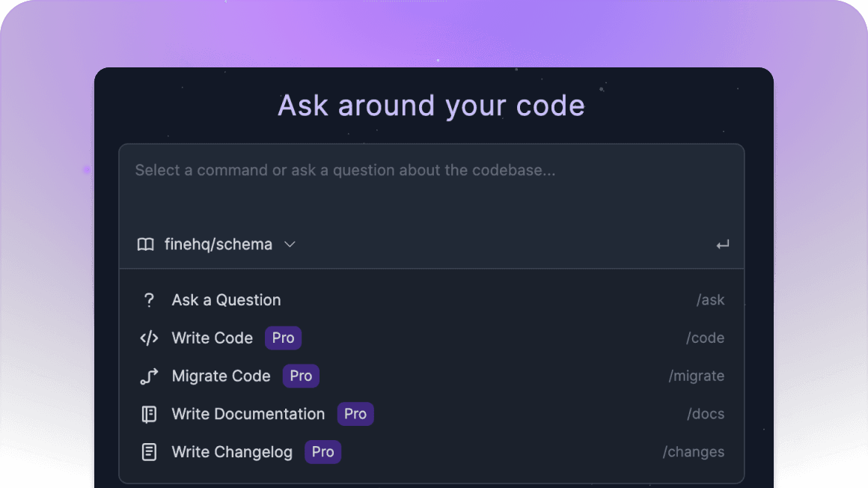
Task: Focus the codebase question input field
Action: click(x=432, y=186)
